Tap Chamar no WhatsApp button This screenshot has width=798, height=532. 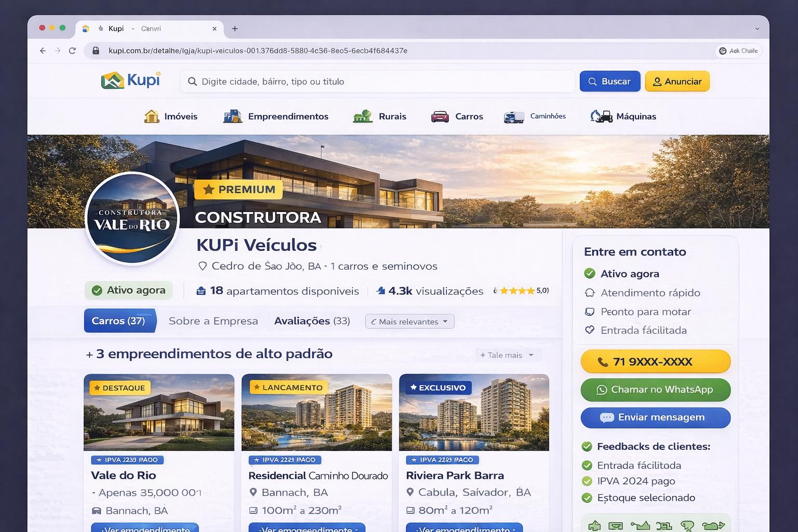click(655, 390)
